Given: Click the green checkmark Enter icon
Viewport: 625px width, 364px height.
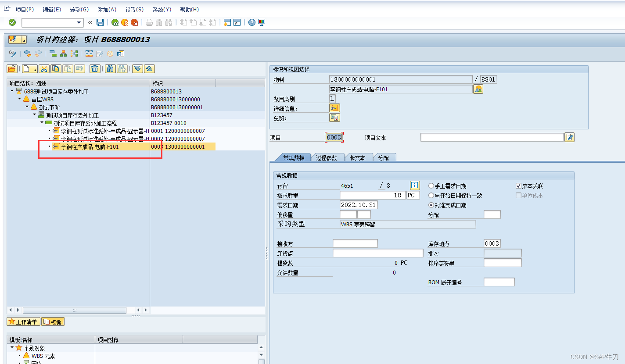Looking at the screenshot, I should [x=12, y=22].
